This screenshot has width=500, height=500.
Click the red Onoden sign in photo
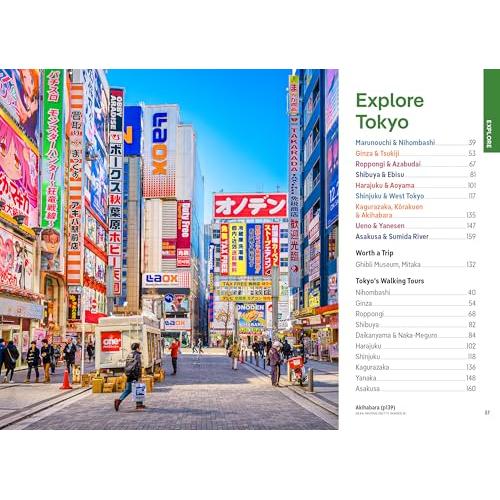click(x=250, y=206)
